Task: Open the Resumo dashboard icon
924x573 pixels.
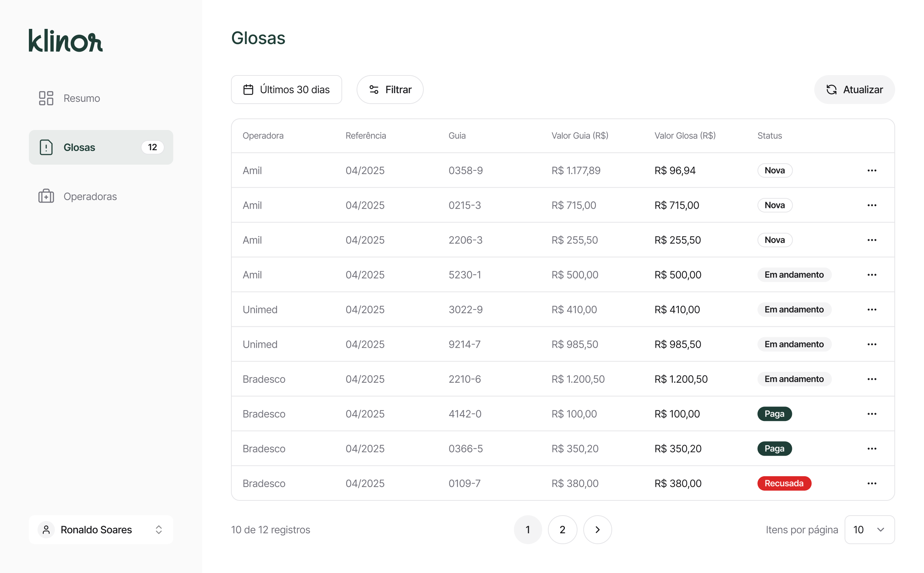Action: (x=46, y=98)
